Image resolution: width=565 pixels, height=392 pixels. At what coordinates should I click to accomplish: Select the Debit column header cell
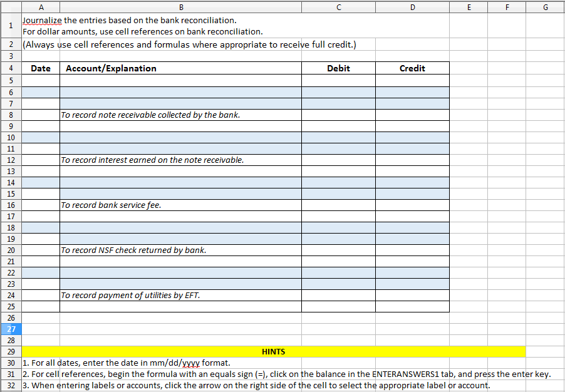pos(338,68)
